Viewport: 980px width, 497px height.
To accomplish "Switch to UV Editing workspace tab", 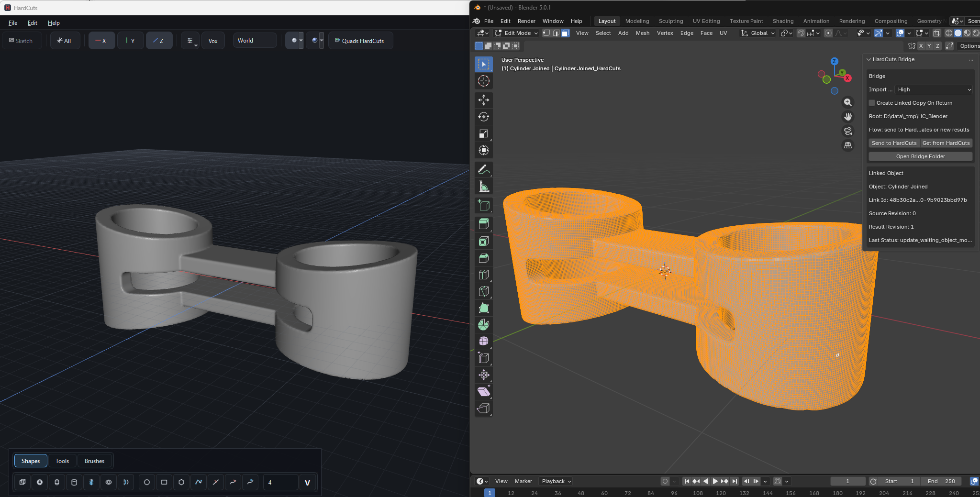I will [706, 21].
